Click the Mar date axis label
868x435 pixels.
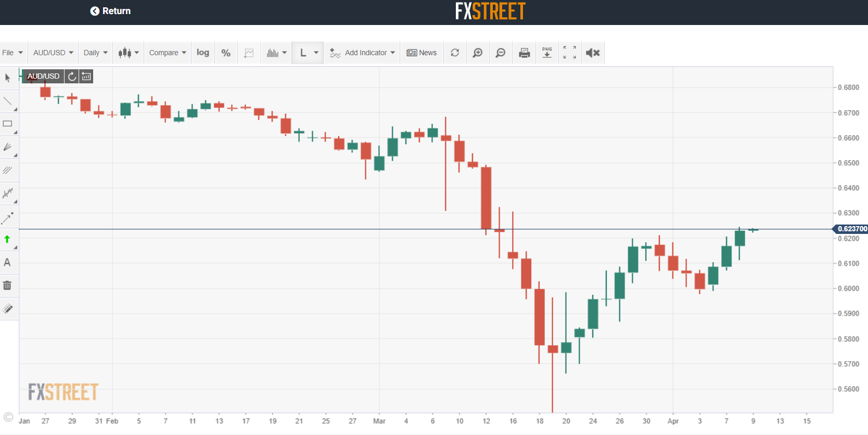[379, 421]
